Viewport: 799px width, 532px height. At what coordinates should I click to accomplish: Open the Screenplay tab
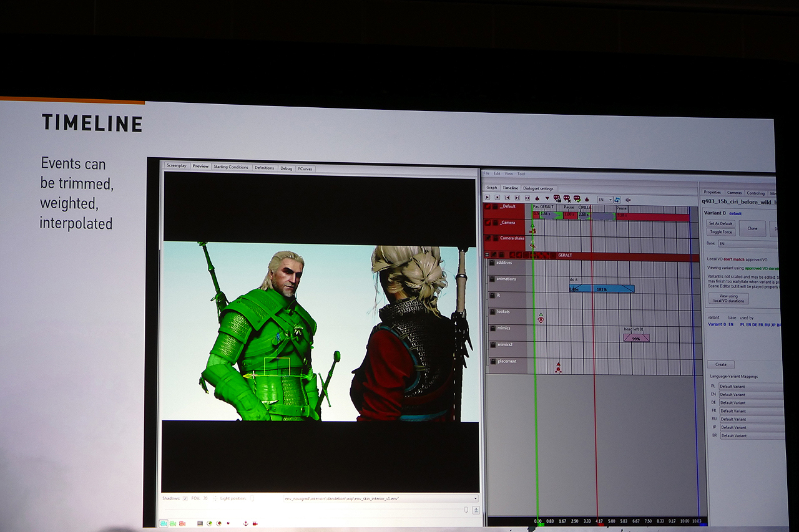(177, 167)
